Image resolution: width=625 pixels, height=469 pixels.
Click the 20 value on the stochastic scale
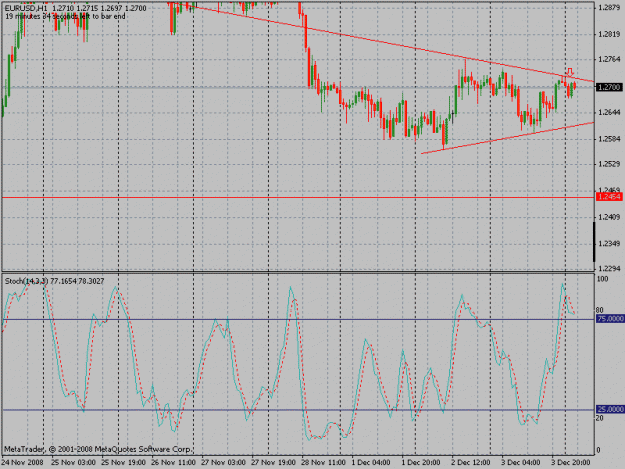(600, 418)
